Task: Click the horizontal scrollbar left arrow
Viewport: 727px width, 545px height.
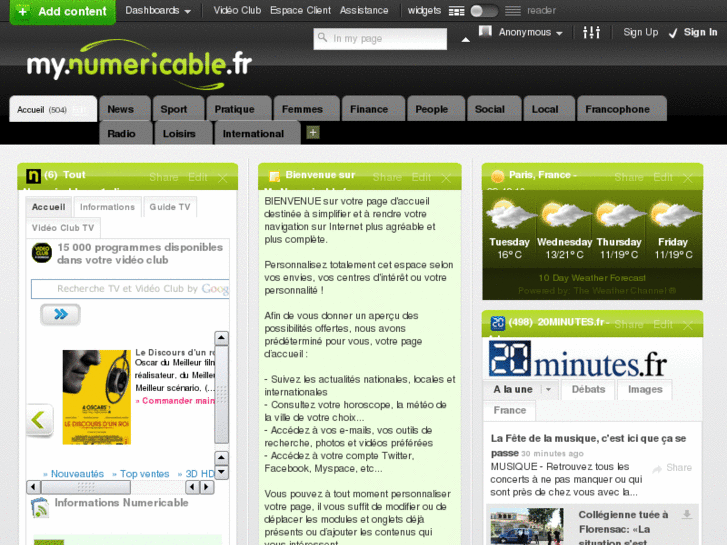Action: tap(33, 487)
